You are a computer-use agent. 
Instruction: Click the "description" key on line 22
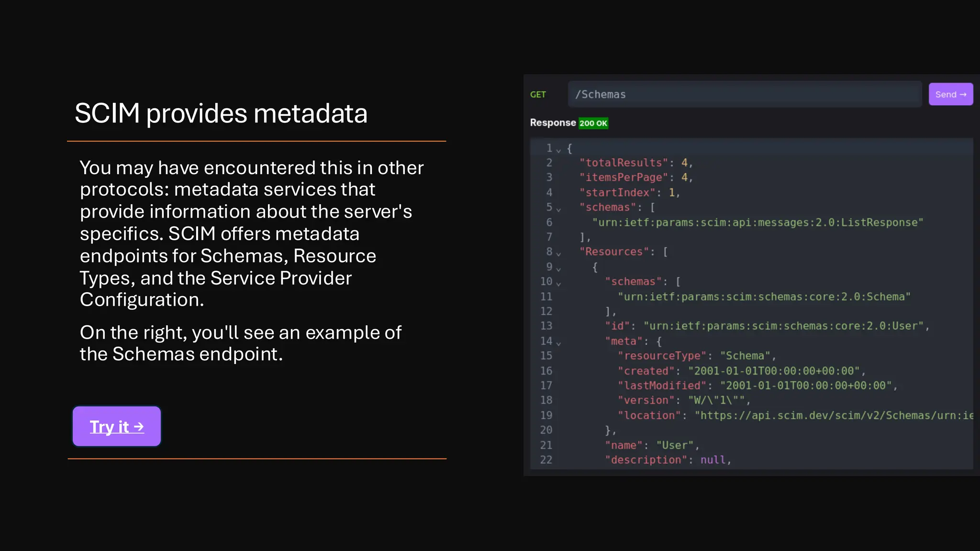646,460
